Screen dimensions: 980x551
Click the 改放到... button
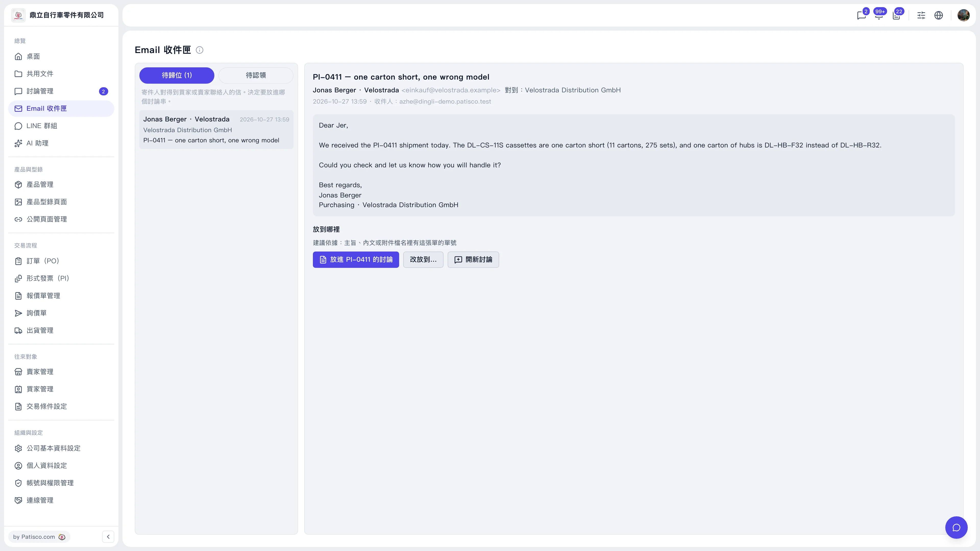coord(423,260)
